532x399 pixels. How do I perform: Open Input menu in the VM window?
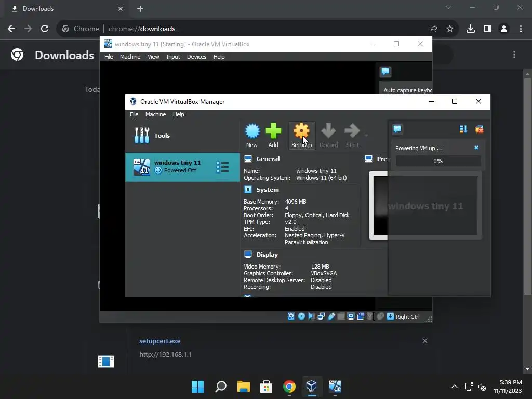173,57
